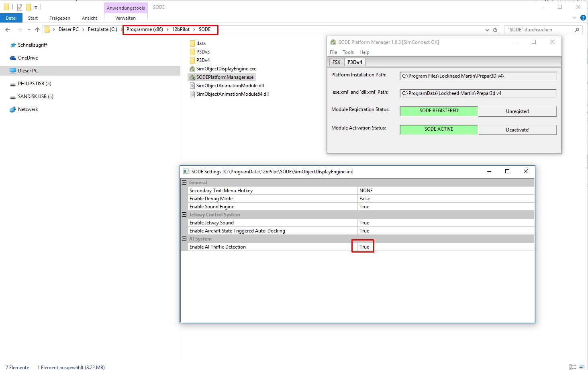Click SODE REGISTERED status indicator
The width and height of the screenshot is (588, 370).
click(x=439, y=111)
